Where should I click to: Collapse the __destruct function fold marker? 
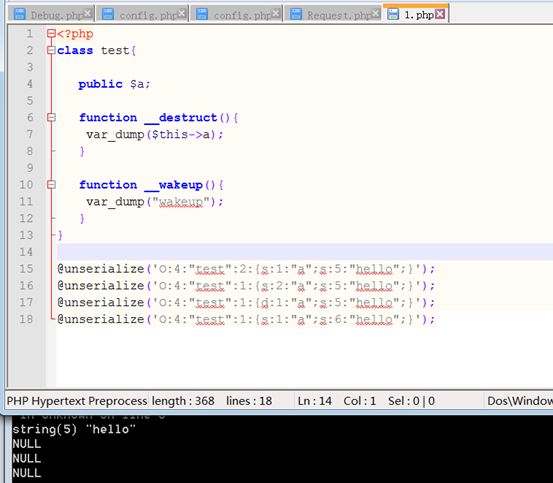[x=51, y=117]
